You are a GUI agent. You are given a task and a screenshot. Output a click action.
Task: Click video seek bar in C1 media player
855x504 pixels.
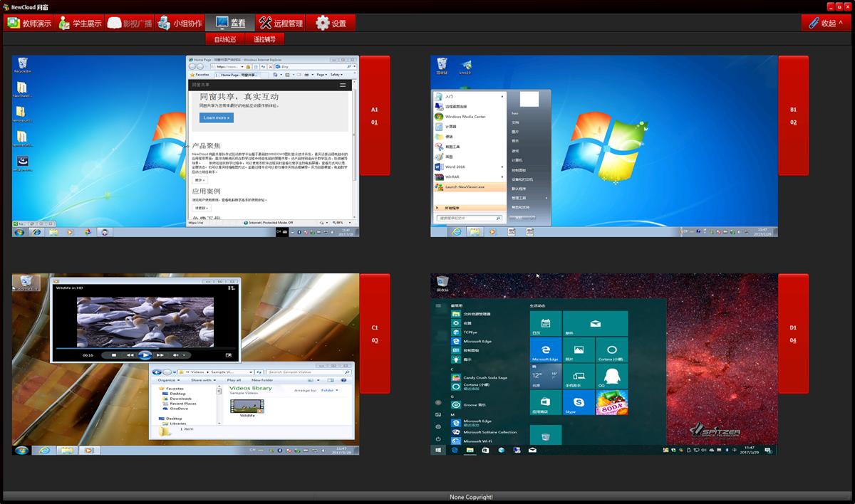[x=145, y=348]
